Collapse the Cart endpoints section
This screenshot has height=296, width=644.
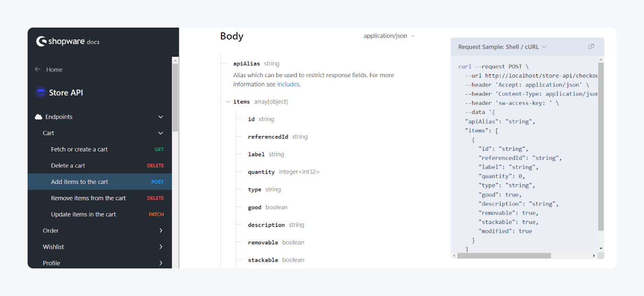click(161, 133)
